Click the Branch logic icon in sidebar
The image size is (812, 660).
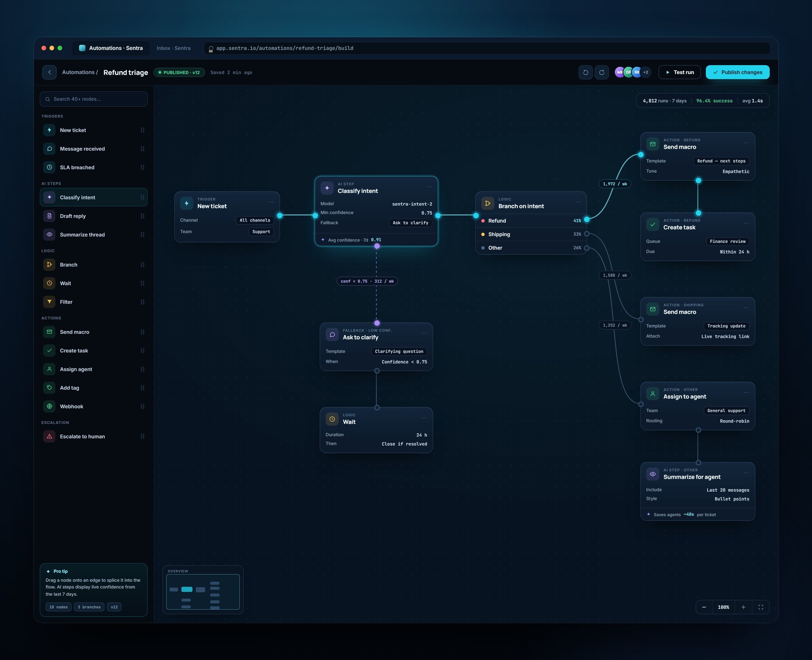click(49, 264)
